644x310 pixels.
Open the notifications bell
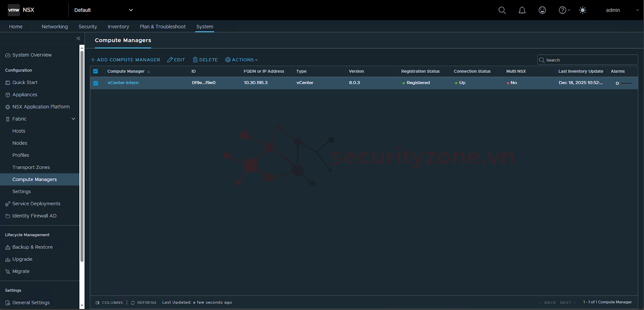(522, 10)
